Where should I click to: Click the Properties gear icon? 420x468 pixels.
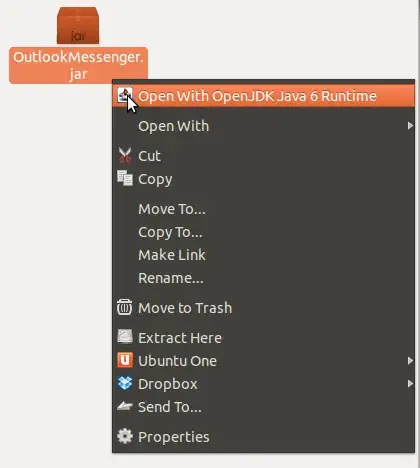(125, 436)
